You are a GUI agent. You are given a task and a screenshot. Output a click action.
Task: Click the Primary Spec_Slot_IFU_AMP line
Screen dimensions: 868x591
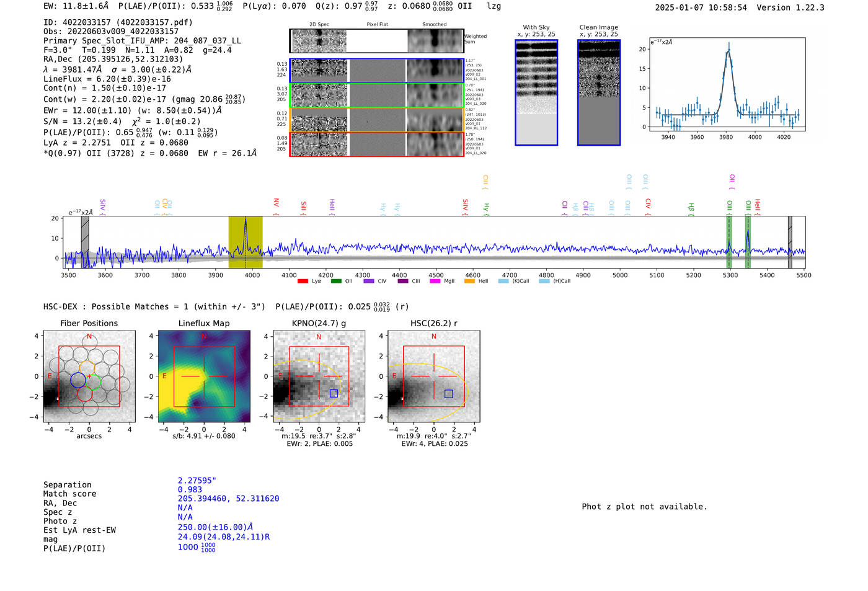click(x=142, y=40)
